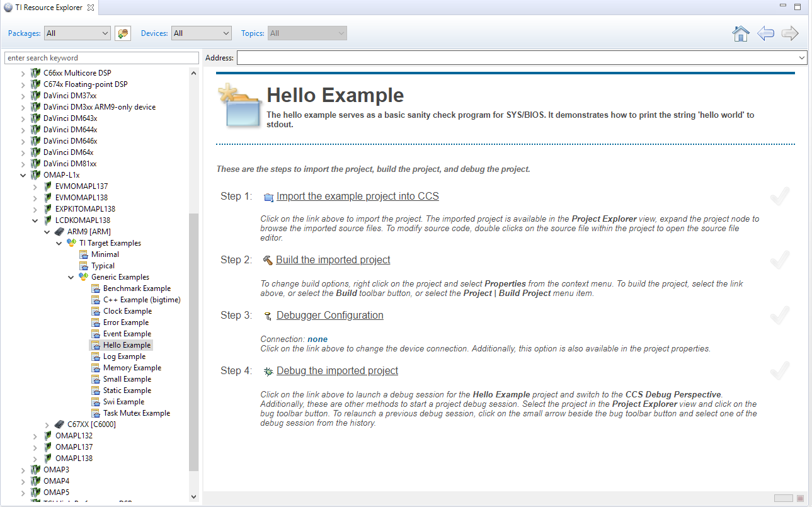Click the back navigation arrow icon
812x507 pixels.
765,33
